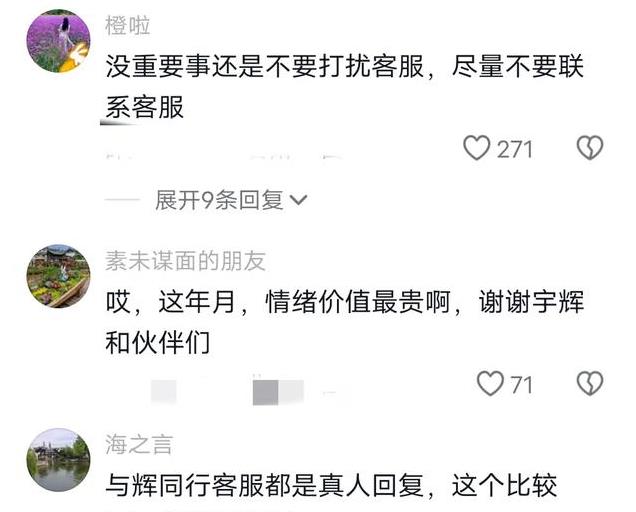Click the chevron beside 展开9条回复
636x512 pixels.
coord(299,200)
